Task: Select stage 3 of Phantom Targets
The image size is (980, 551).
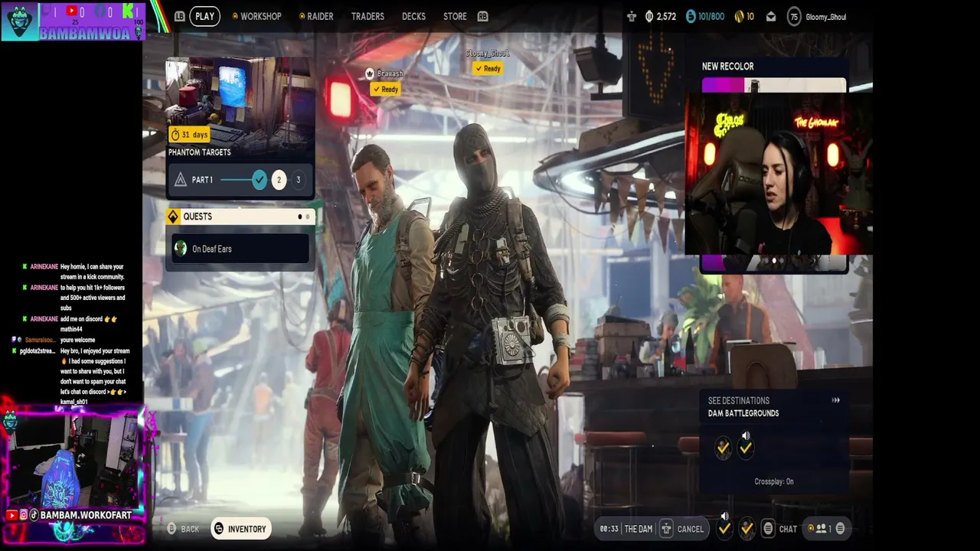Action: [299, 180]
